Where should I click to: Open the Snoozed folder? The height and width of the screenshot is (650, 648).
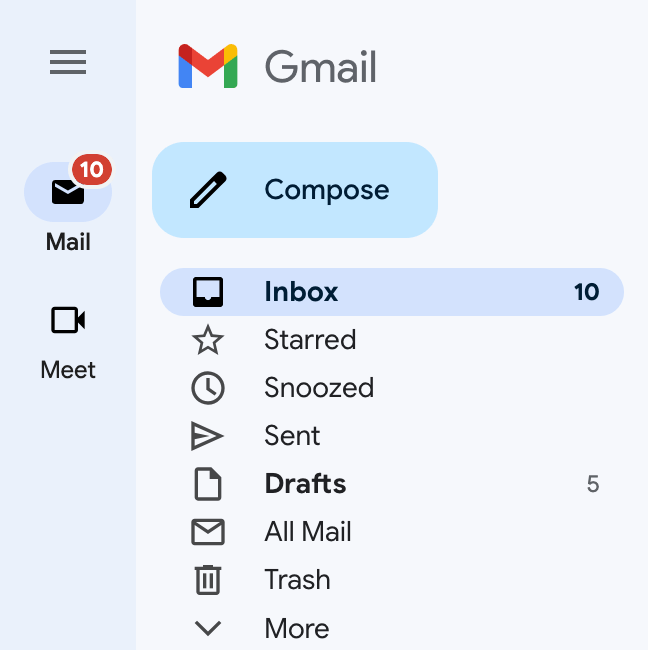point(392,388)
